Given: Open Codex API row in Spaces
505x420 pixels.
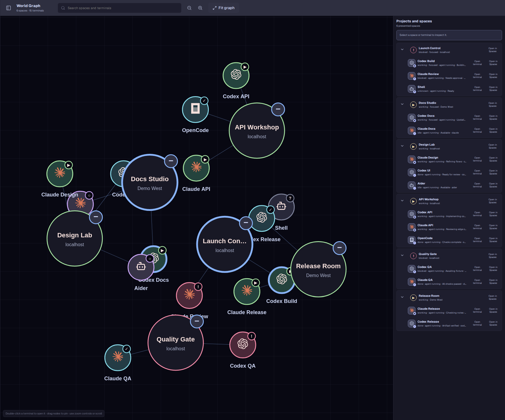Looking at the screenshot, I should click(x=493, y=214).
